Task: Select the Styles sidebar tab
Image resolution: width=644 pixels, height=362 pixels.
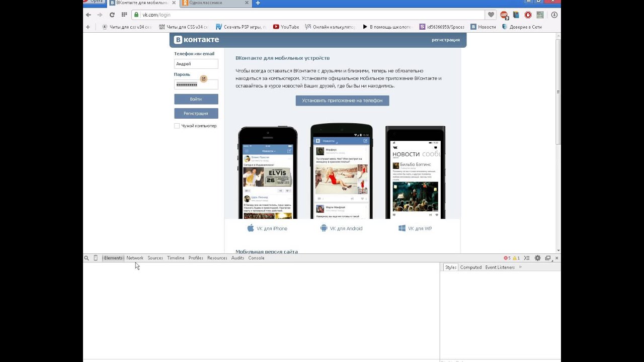Action: click(451, 267)
